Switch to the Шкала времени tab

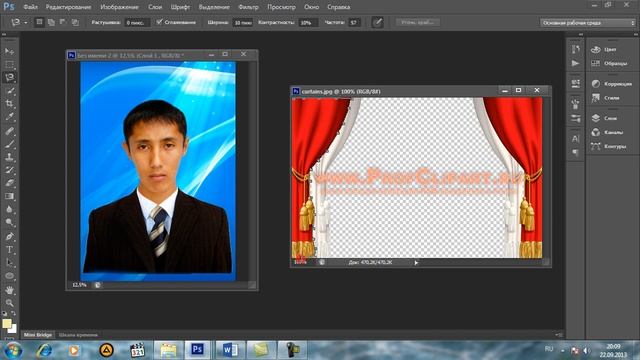click(78, 335)
